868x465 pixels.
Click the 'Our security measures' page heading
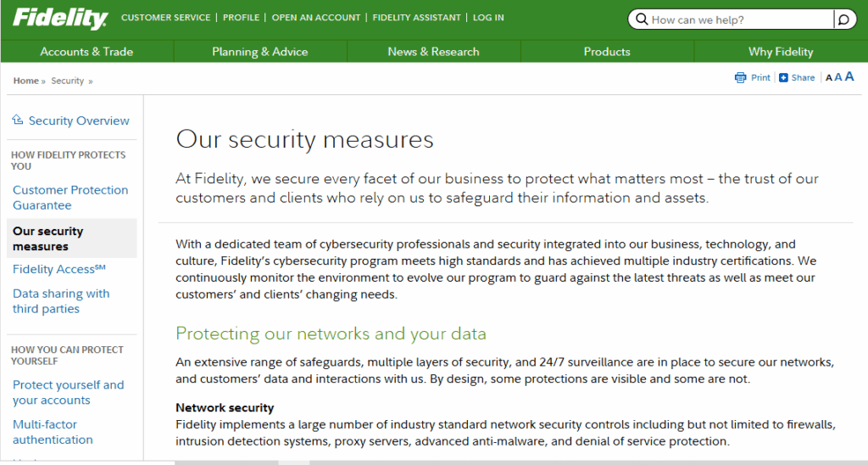(x=304, y=139)
